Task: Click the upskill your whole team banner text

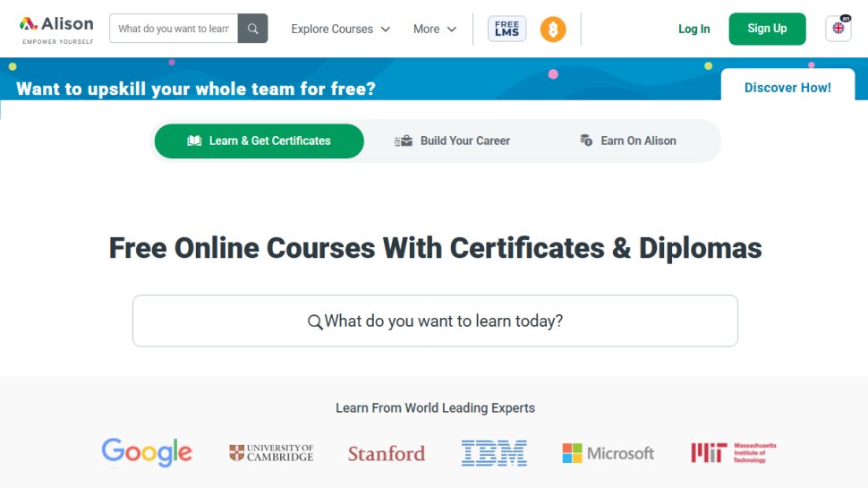Action: click(x=196, y=89)
